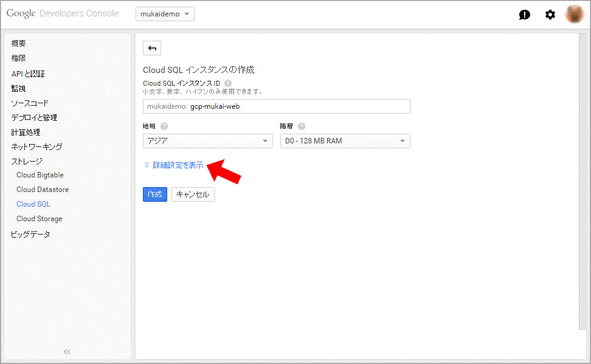
Task: Open the user account avatar
Action: coord(574,14)
